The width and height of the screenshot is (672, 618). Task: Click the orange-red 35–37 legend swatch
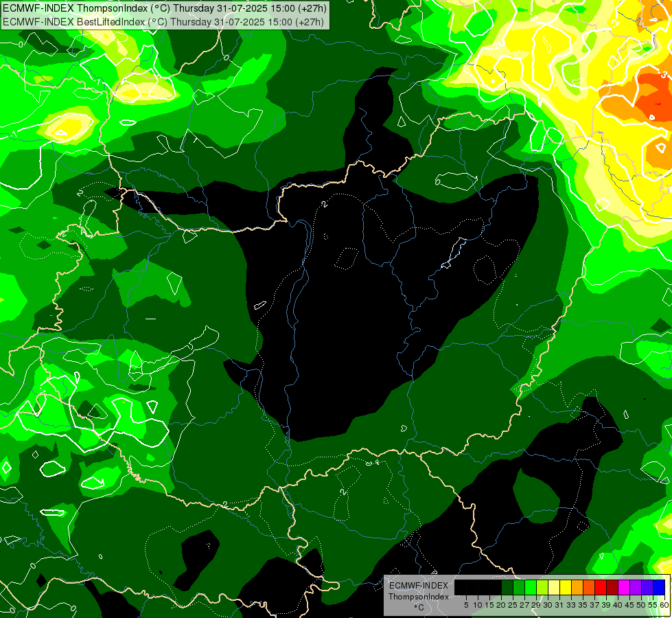(589, 587)
